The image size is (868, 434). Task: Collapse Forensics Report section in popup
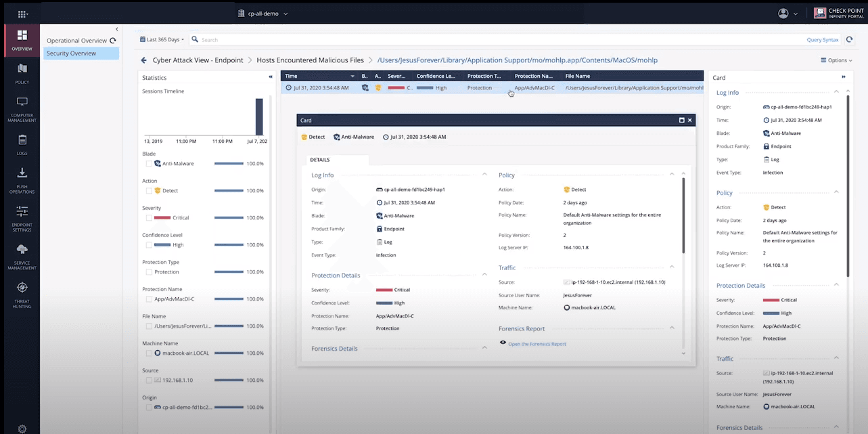click(x=672, y=328)
